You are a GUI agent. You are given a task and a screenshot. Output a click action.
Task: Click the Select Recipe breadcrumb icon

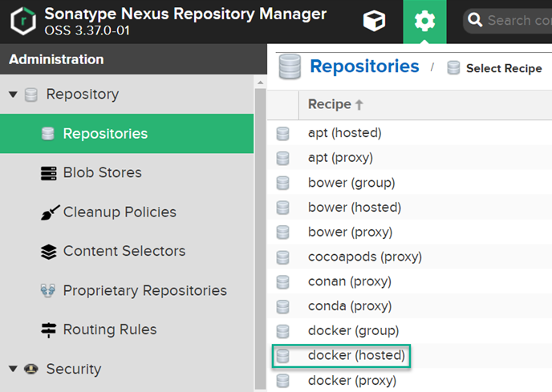point(453,67)
